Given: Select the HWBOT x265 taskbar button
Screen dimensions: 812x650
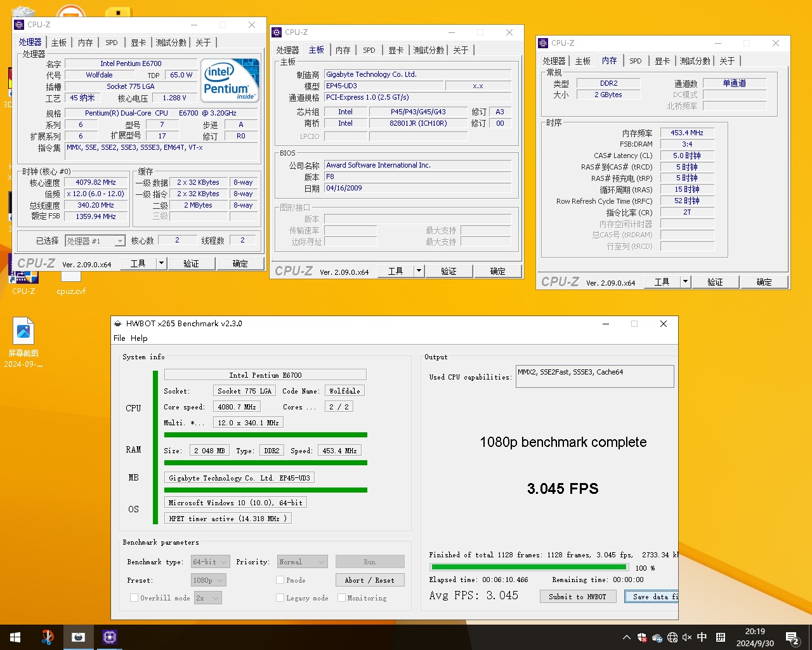Looking at the screenshot, I should pos(79,637).
